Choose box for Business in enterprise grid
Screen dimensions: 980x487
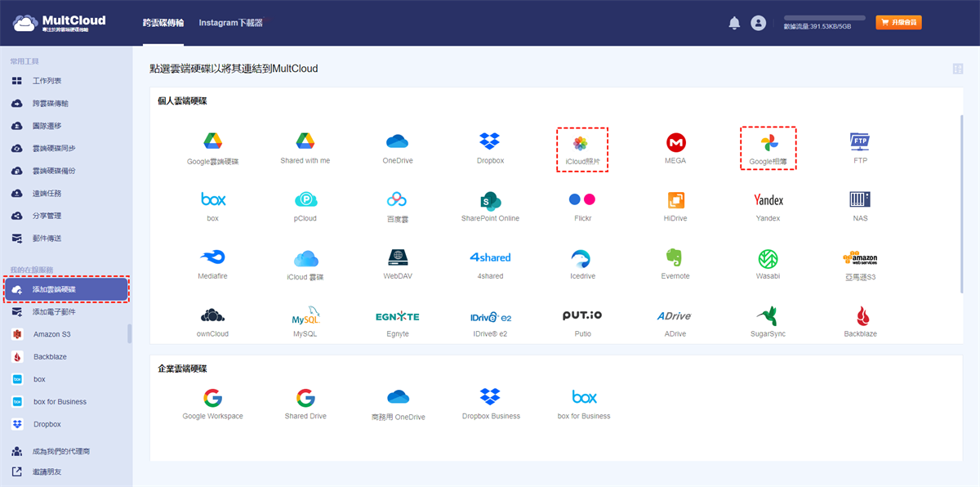click(x=584, y=404)
